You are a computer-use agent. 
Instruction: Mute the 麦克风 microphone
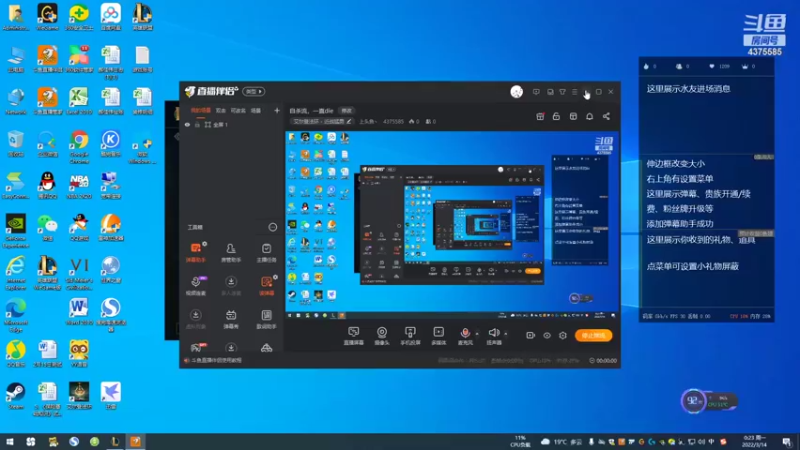(x=465, y=336)
